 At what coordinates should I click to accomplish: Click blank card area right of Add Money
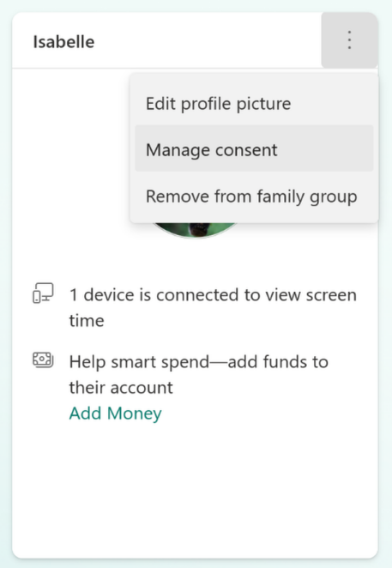[x=268, y=414]
